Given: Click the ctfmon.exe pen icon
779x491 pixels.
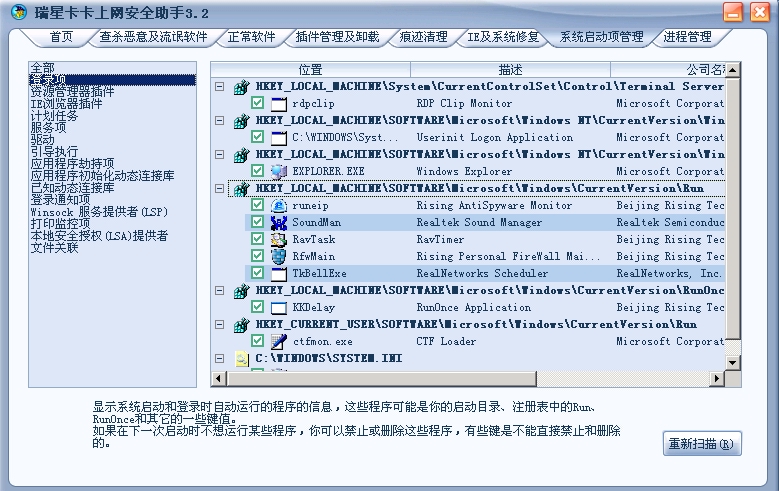Looking at the screenshot, I should [x=279, y=341].
